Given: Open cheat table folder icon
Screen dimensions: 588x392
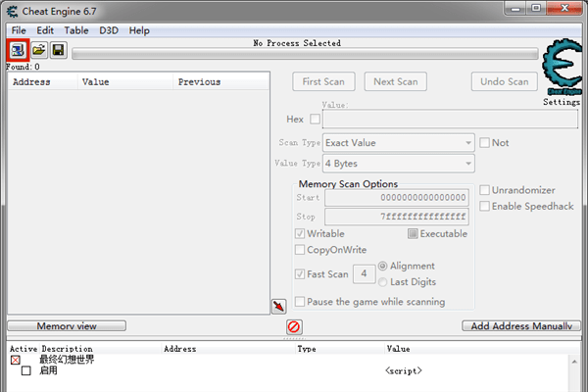Looking at the screenshot, I should point(38,50).
